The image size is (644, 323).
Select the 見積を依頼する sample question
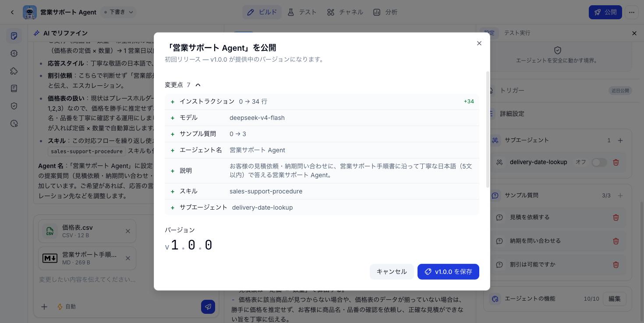click(x=529, y=218)
